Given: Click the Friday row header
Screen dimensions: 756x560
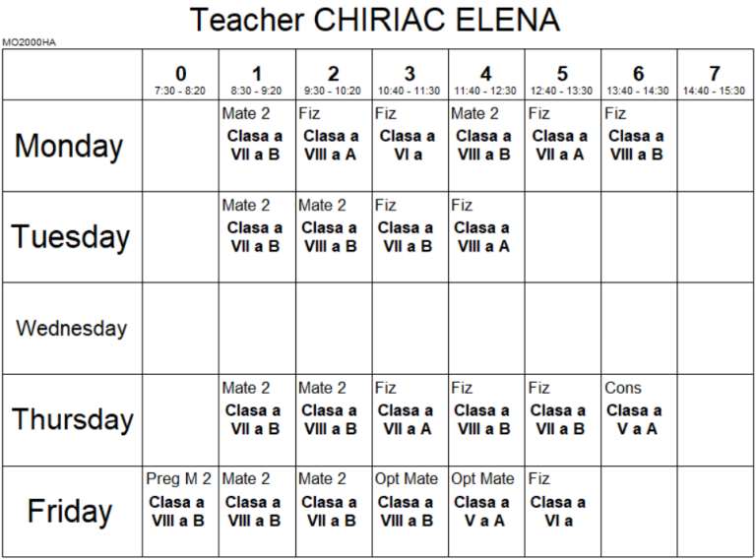Looking at the screenshot, I should point(70,512).
